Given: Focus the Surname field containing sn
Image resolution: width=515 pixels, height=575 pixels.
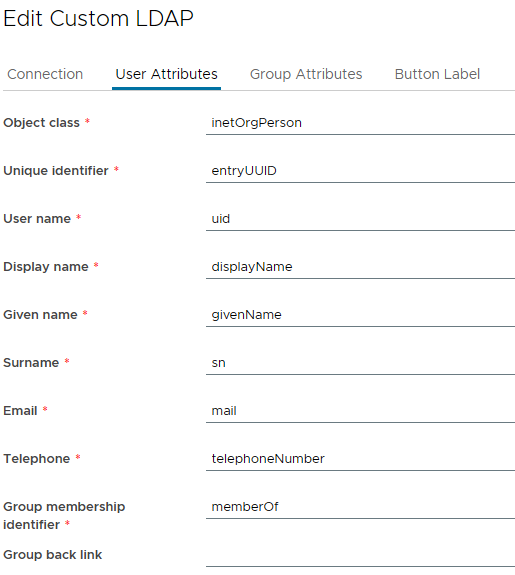Looking at the screenshot, I should [360, 363].
